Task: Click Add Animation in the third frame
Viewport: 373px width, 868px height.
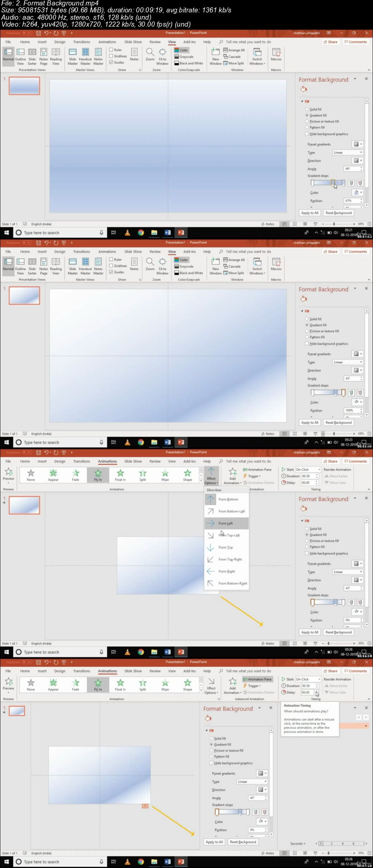Action: coord(232,476)
